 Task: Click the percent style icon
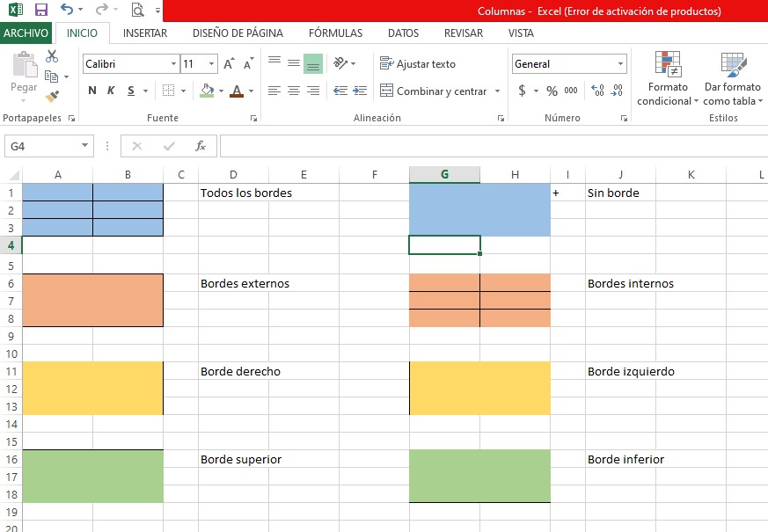pos(552,91)
